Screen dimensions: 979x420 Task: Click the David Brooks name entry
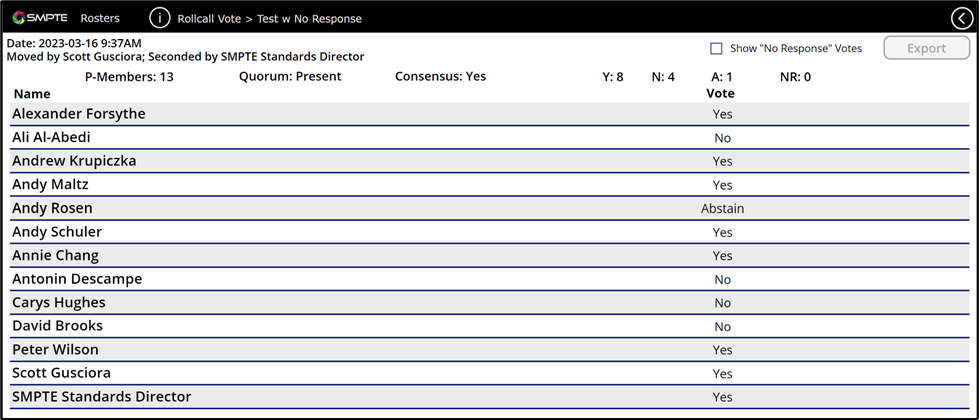(57, 326)
